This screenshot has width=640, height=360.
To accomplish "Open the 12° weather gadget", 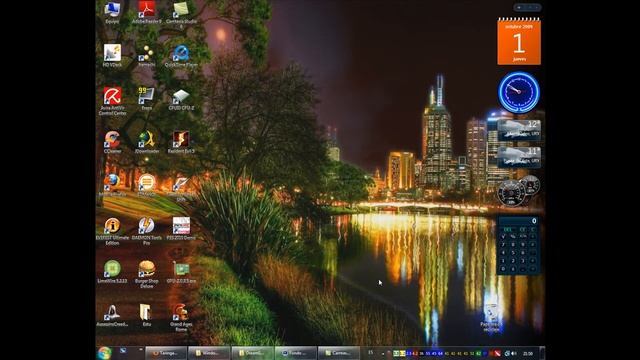I will tap(519, 130).
